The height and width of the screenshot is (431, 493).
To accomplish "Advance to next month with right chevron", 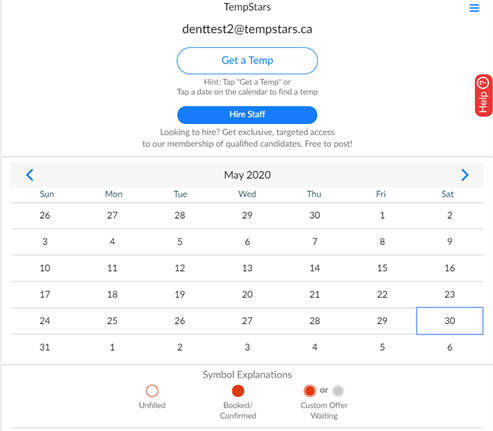I will [465, 175].
